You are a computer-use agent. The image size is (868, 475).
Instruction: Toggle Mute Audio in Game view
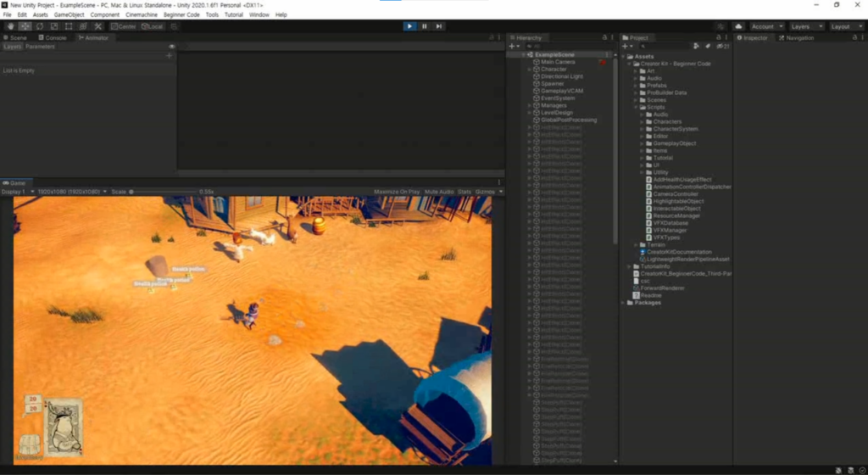[x=439, y=192]
